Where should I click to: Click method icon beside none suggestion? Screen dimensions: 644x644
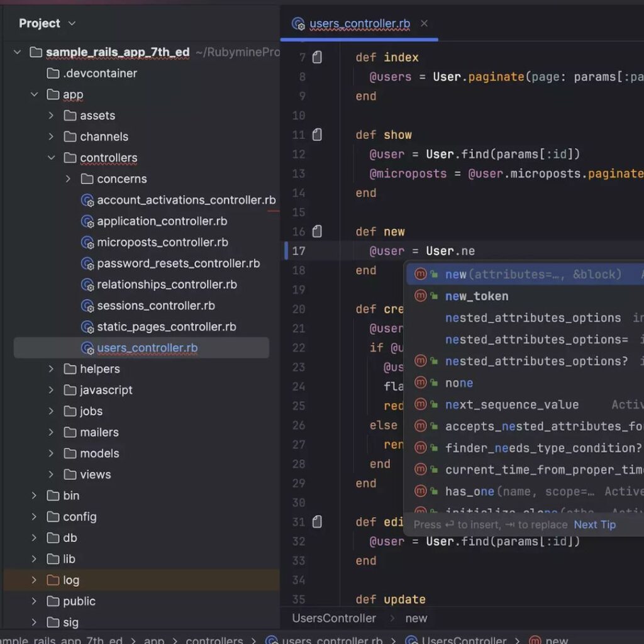pos(420,383)
